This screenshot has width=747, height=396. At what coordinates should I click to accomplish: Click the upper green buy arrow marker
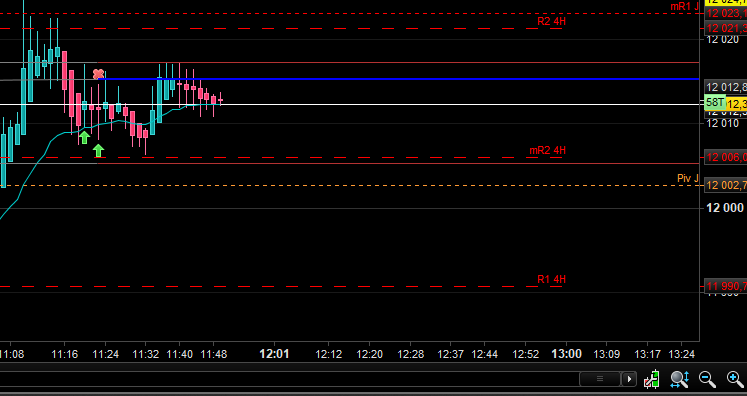(x=84, y=138)
